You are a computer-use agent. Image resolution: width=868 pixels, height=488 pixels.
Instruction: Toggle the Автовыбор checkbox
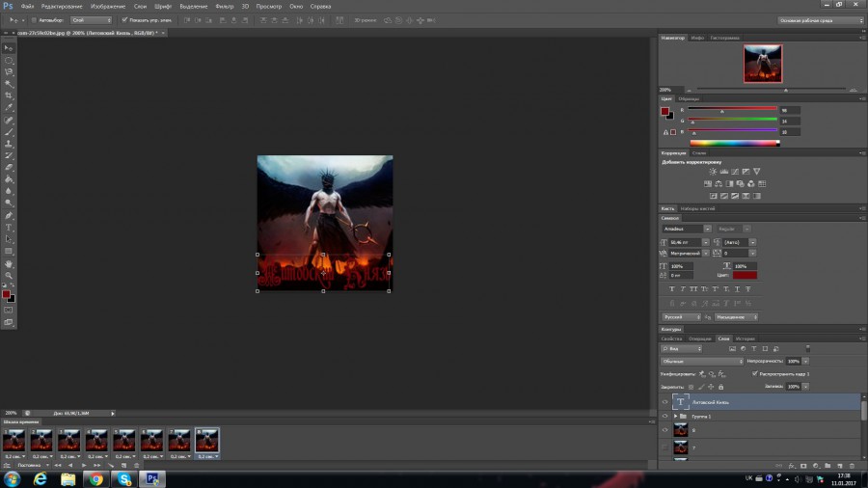click(x=35, y=19)
